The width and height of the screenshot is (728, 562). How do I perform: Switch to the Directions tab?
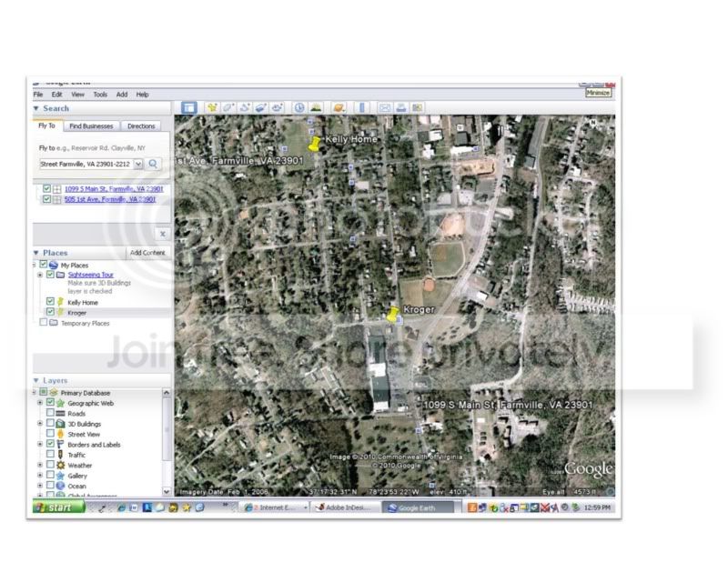point(141,126)
